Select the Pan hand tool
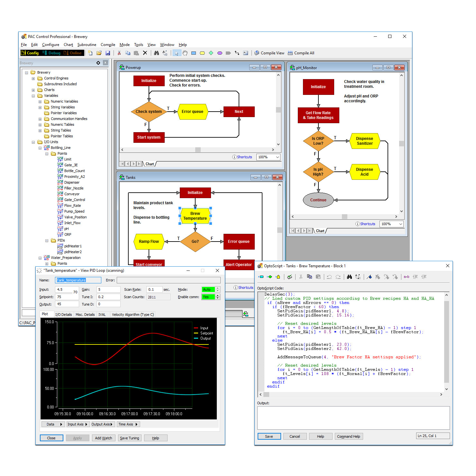Image resolution: width=476 pixels, height=476 pixels. pos(185,53)
